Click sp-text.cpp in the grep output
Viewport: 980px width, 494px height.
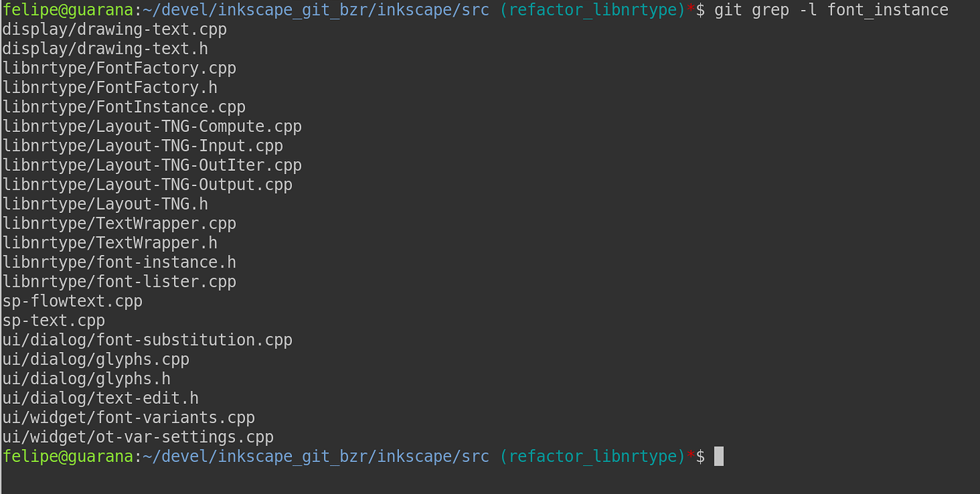coord(54,321)
